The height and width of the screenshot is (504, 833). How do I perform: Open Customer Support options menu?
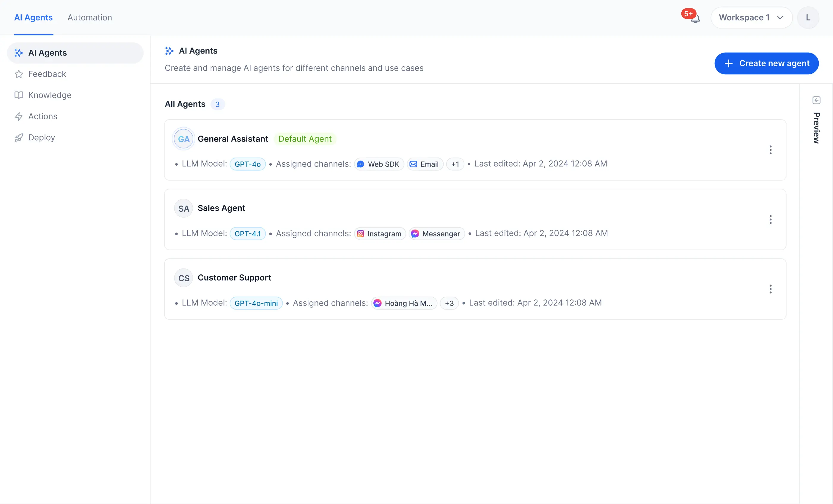click(770, 289)
